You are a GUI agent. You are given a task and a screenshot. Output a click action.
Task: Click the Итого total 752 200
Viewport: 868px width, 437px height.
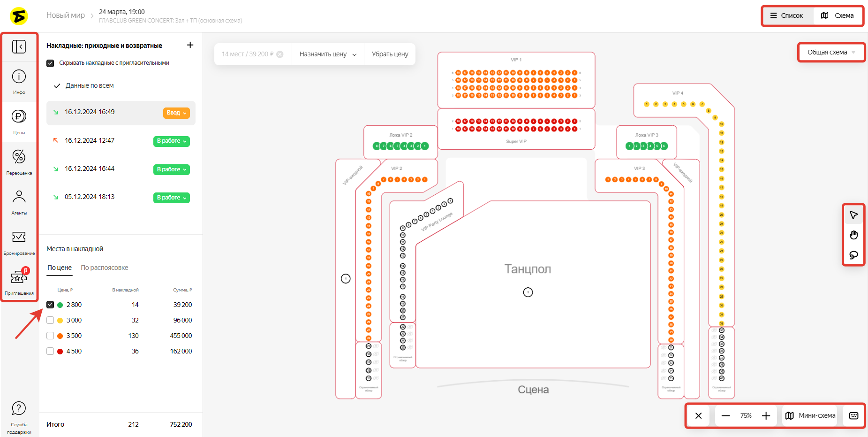(181, 424)
